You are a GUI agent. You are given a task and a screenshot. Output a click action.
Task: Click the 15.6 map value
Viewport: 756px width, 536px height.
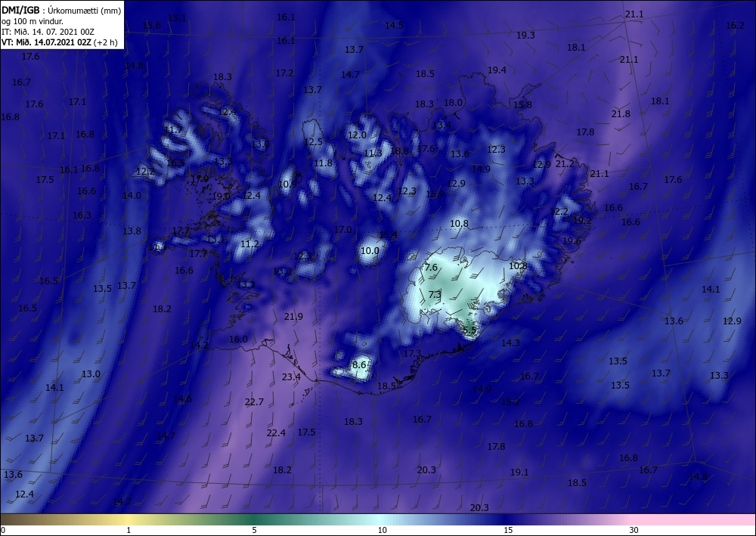tap(152, 25)
